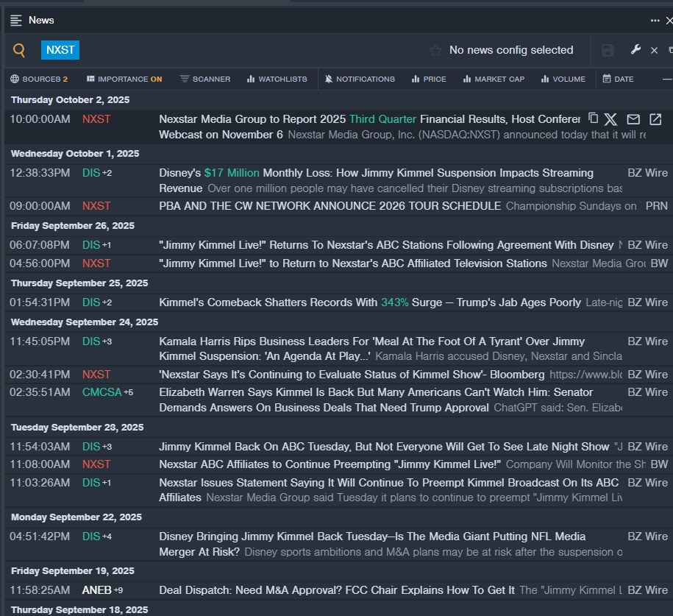Click the CMCSA ticker symbol
This screenshot has width=673, height=616.
[102, 392]
